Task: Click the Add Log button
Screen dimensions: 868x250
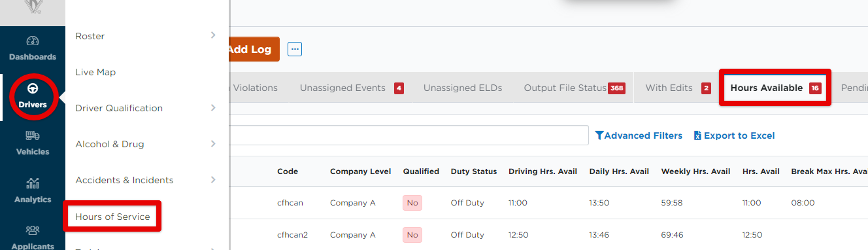Action: (x=254, y=50)
